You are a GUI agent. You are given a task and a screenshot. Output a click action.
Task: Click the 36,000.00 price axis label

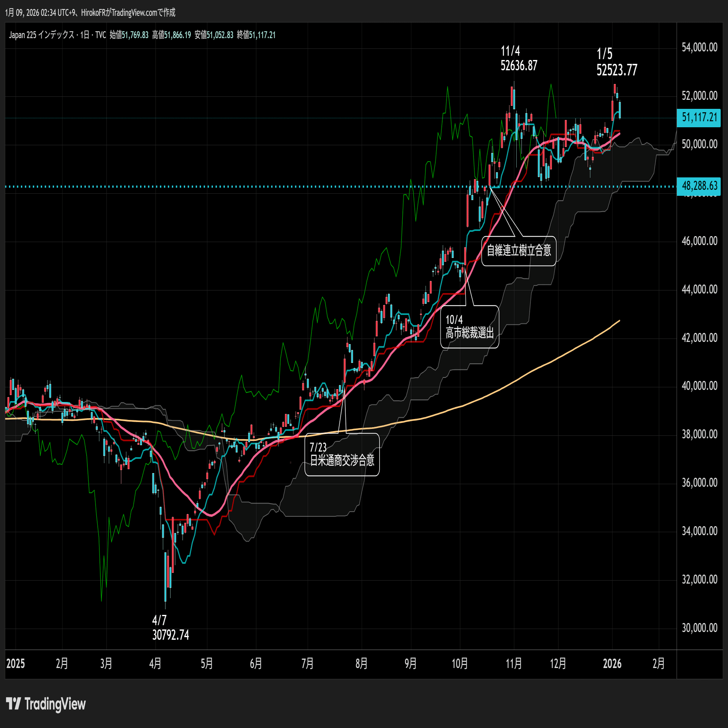pyautogui.click(x=699, y=483)
